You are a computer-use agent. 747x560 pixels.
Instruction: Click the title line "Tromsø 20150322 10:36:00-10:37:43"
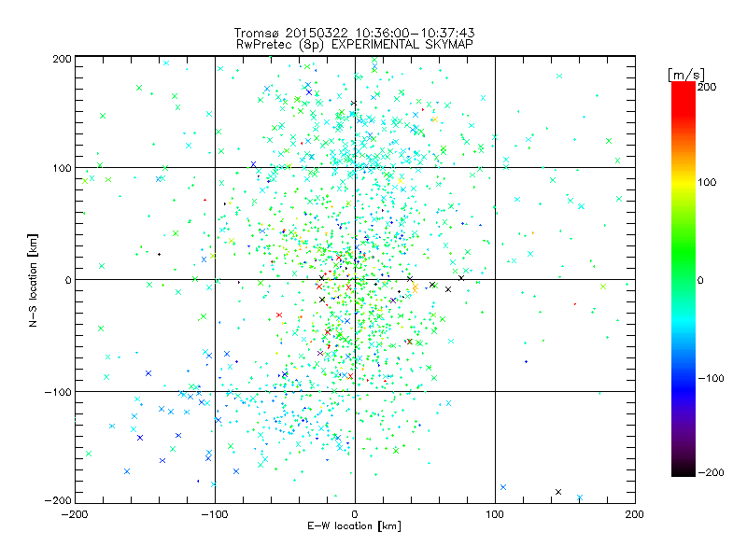(354, 33)
